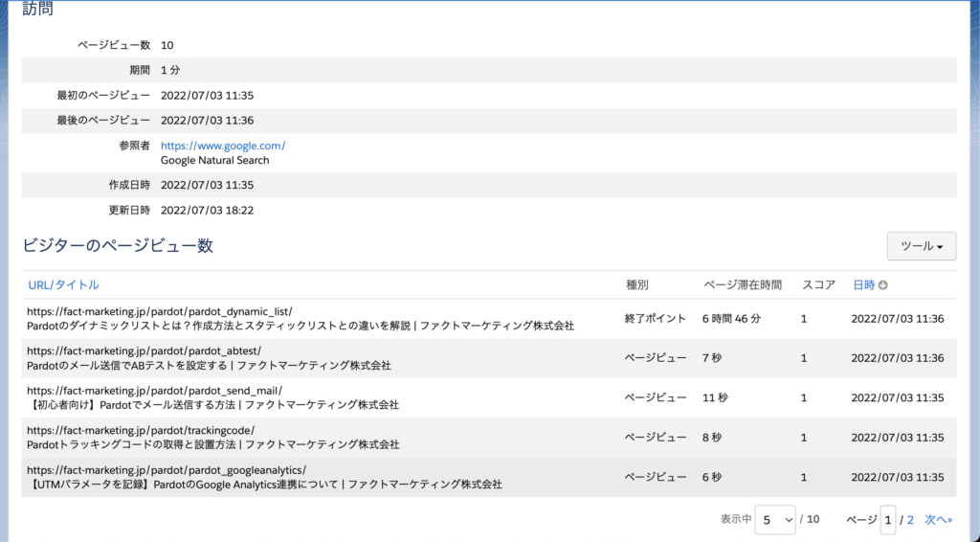
Task: Click the 終了ポイント type cell
Action: [x=656, y=319]
